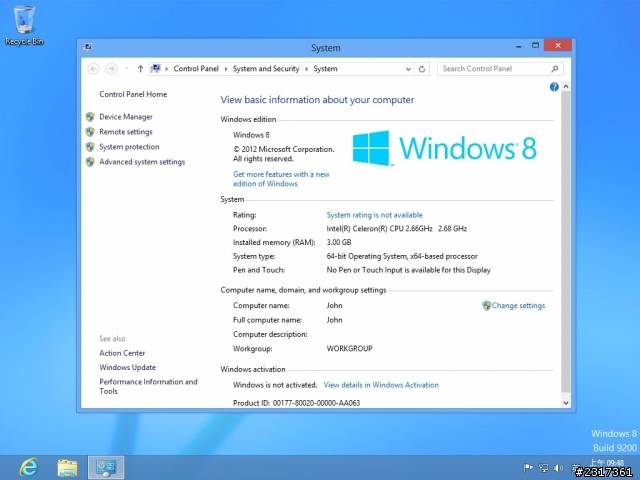
Task: Open System protection link
Action: tap(129, 147)
